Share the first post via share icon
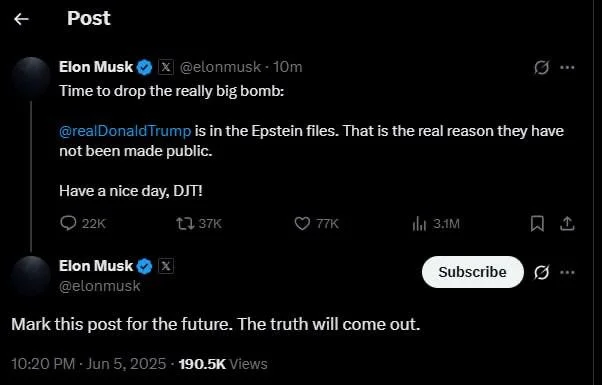This screenshot has height=385, width=602. click(x=567, y=223)
